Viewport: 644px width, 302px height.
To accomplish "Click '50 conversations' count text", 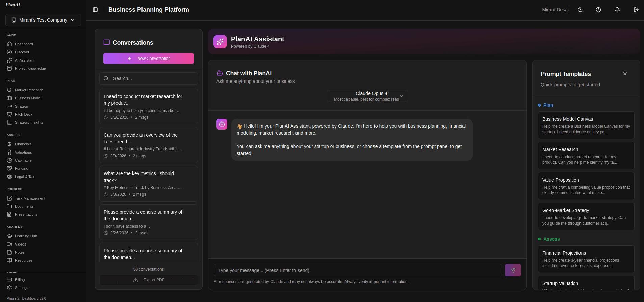I will click(149, 269).
